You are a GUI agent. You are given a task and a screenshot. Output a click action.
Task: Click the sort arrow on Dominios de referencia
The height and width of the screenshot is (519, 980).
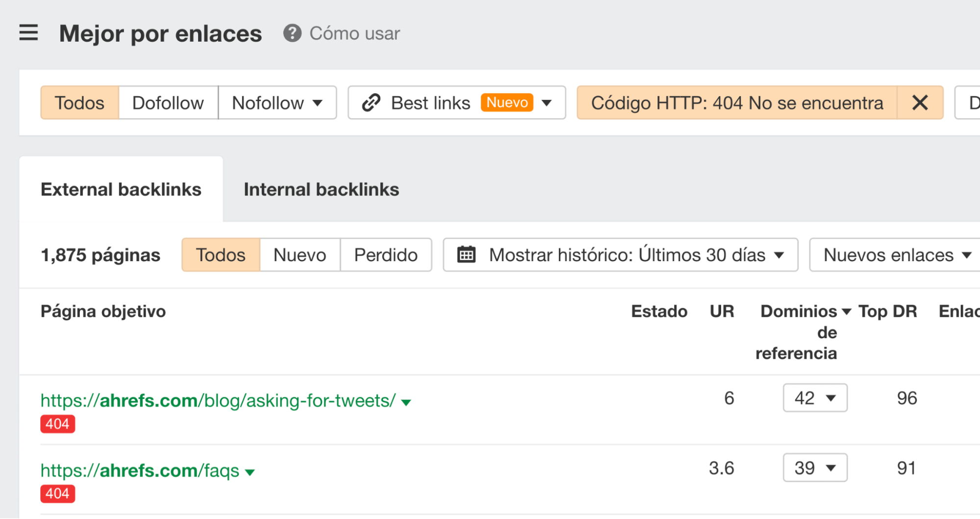pyautogui.click(x=846, y=311)
